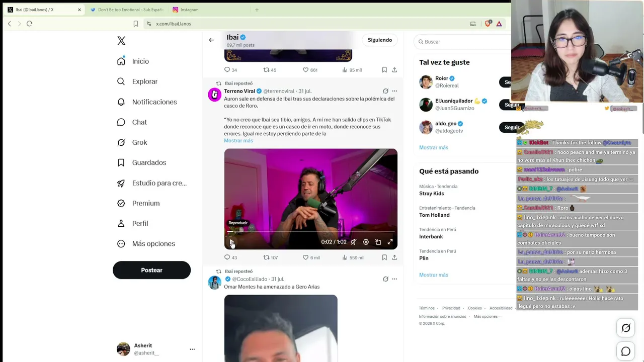
Task: Open the Terreno Viral account name link
Action: click(x=239, y=92)
